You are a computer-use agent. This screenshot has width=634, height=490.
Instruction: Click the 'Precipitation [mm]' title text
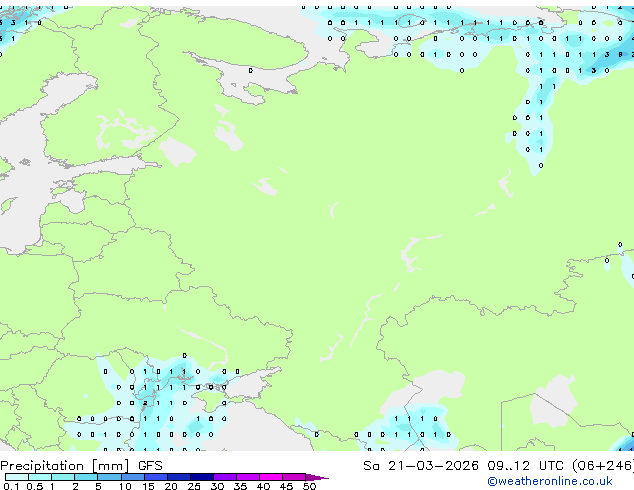[65, 466]
